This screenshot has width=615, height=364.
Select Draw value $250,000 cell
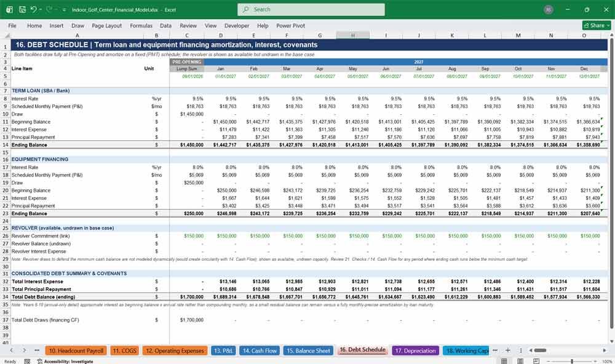click(x=187, y=183)
